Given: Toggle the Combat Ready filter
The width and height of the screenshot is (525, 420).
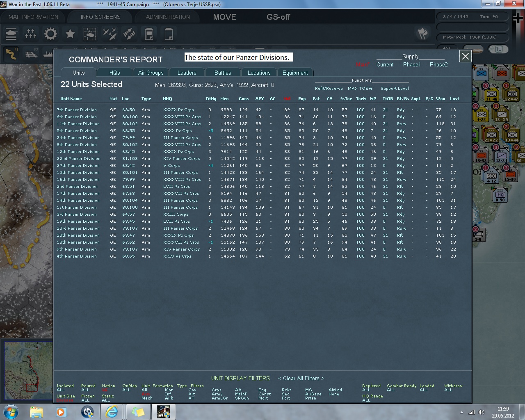Looking at the screenshot, I should pos(402,388).
